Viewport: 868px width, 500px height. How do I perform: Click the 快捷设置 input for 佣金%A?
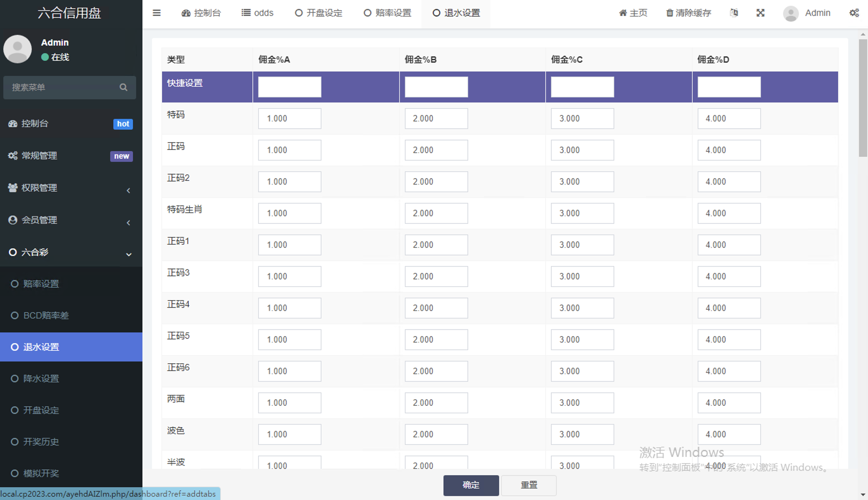[x=290, y=87]
